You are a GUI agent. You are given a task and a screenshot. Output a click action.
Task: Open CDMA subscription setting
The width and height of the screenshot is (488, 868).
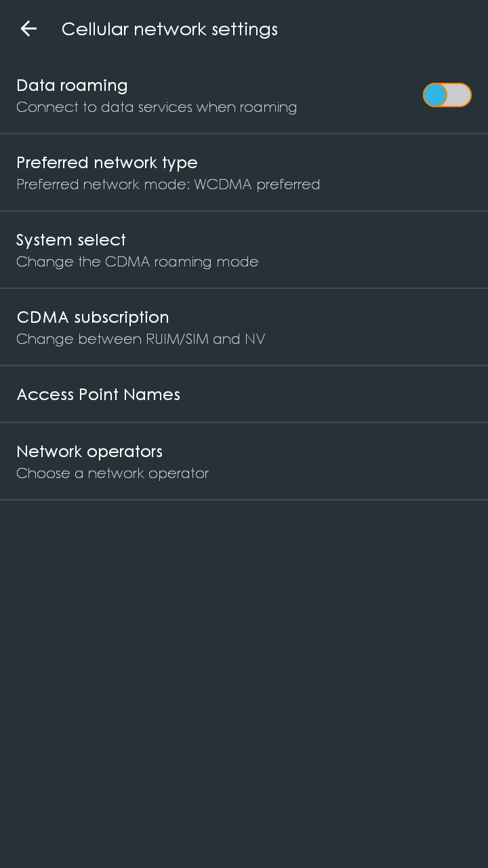pos(93,317)
